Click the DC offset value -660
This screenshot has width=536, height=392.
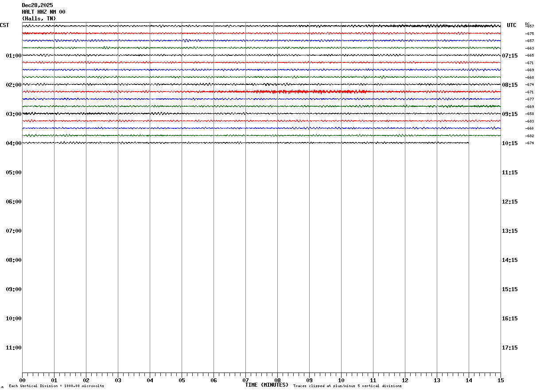pos(529,128)
